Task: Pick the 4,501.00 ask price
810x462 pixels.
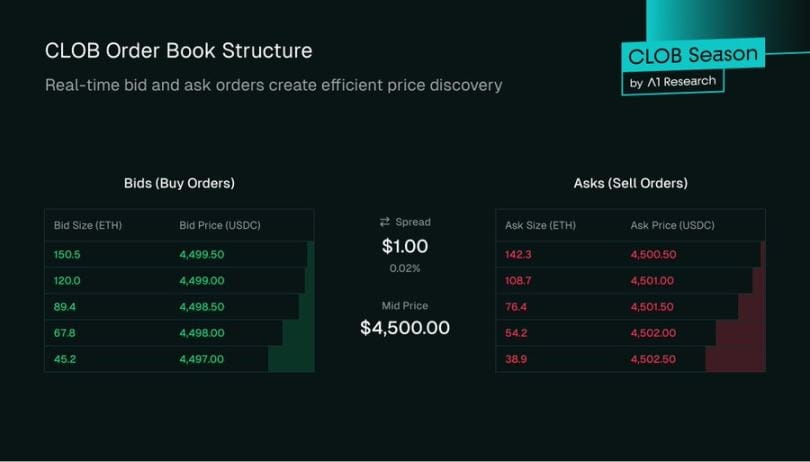Action: point(652,281)
